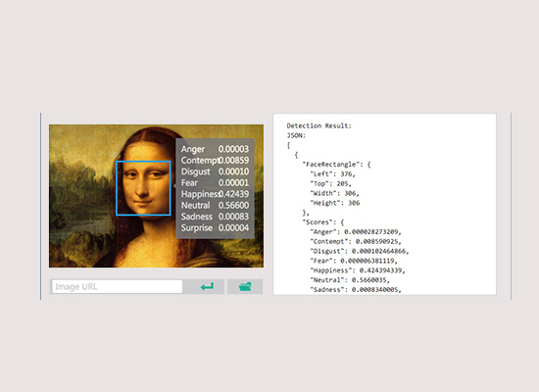Select the Happiness score row in overlay
The width and height of the screenshot is (539, 392).
click(x=215, y=194)
